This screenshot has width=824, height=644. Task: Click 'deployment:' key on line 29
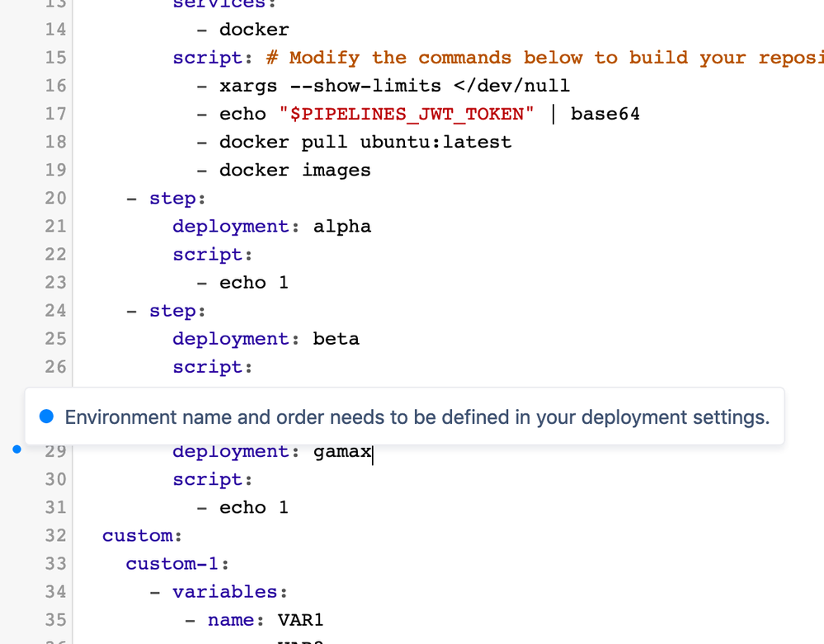coord(236,451)
